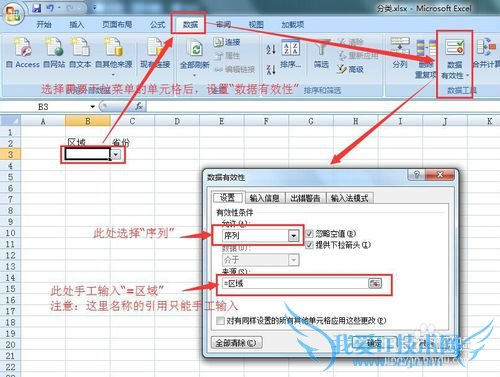Import data From Access

click(23, 53)
